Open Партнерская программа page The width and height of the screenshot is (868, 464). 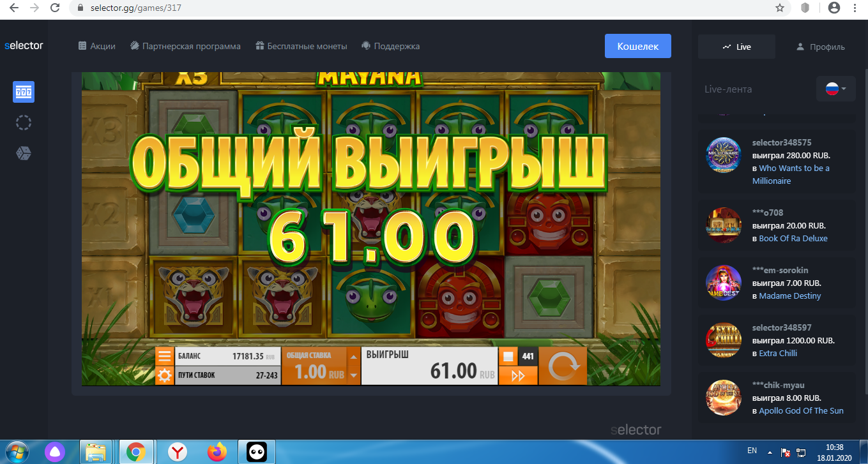tap(185, 46)
